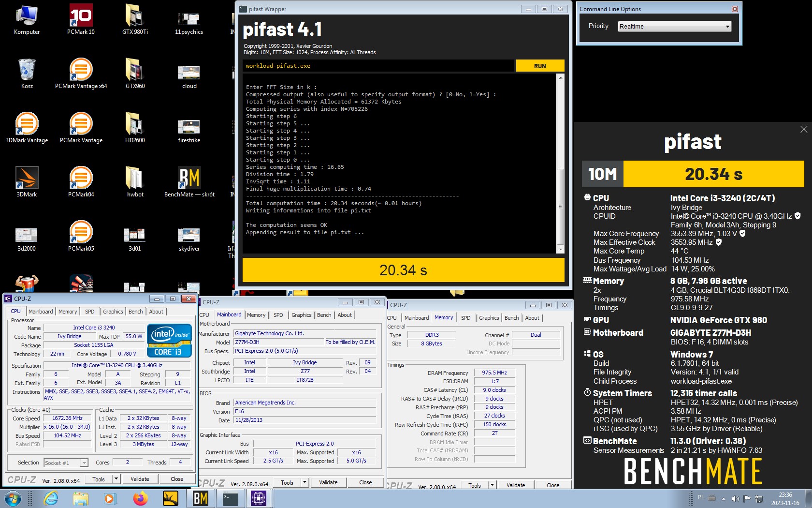Image resolution: width=812 pixels, height=508 pixels.
Task: Open About tab in Memory CPU-Z window
Action: 532,318
